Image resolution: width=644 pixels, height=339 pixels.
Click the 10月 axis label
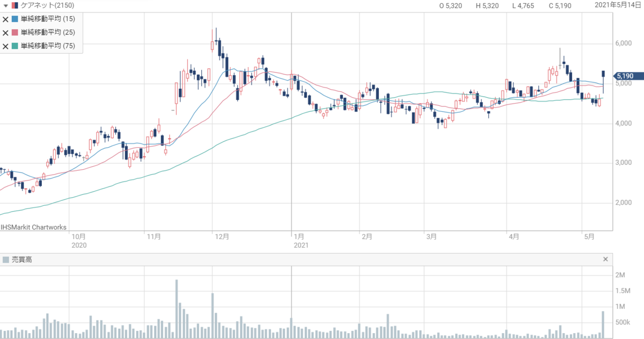point(78,236)
